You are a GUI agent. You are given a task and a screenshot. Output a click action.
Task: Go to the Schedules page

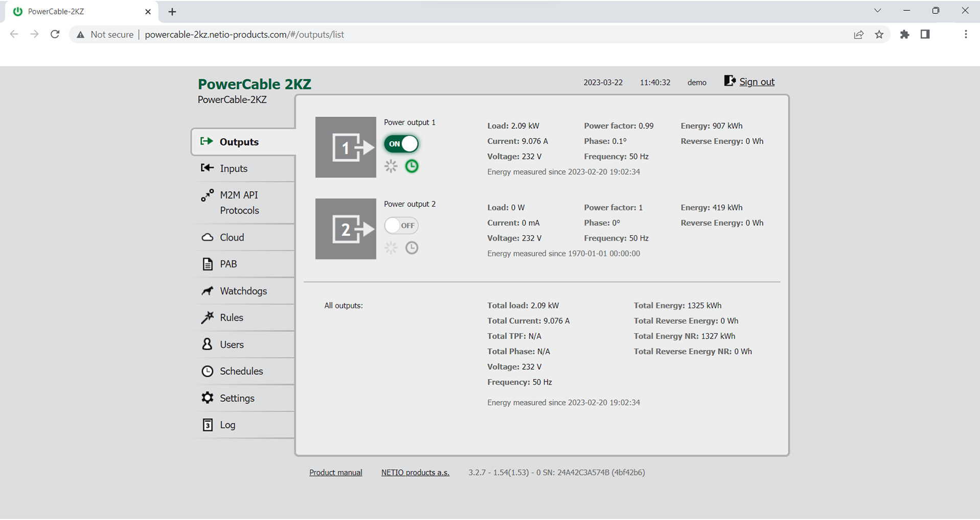(x=241, y=371)
